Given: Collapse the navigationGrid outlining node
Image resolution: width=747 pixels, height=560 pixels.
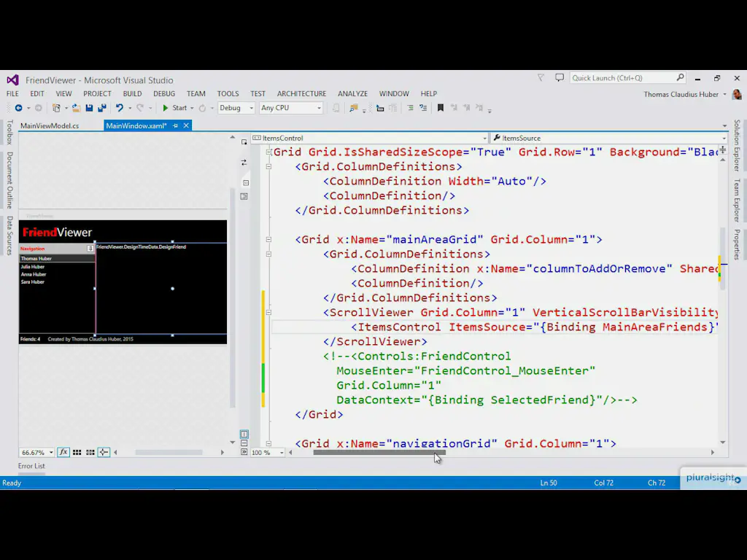Looking at the screenshot, I should click(268, 443).
